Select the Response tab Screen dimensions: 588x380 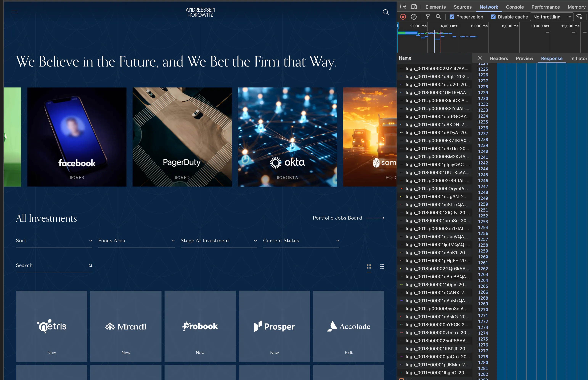(x=552, y=58)
